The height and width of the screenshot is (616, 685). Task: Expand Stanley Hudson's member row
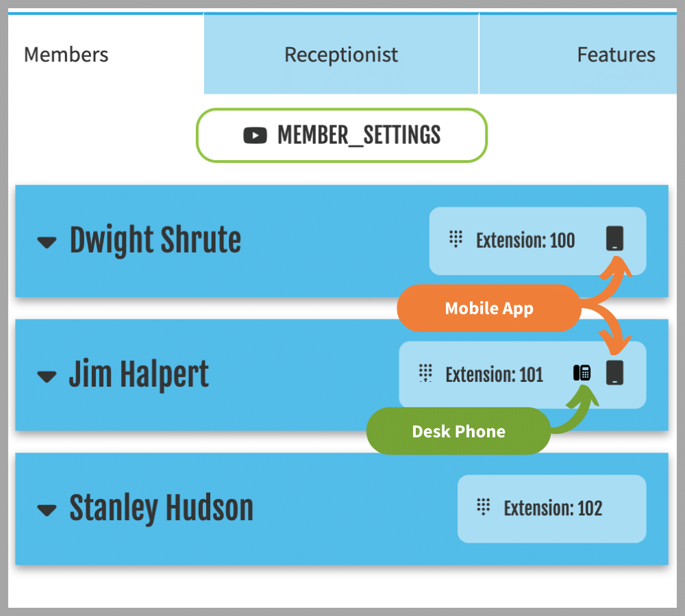click(47, 510)
